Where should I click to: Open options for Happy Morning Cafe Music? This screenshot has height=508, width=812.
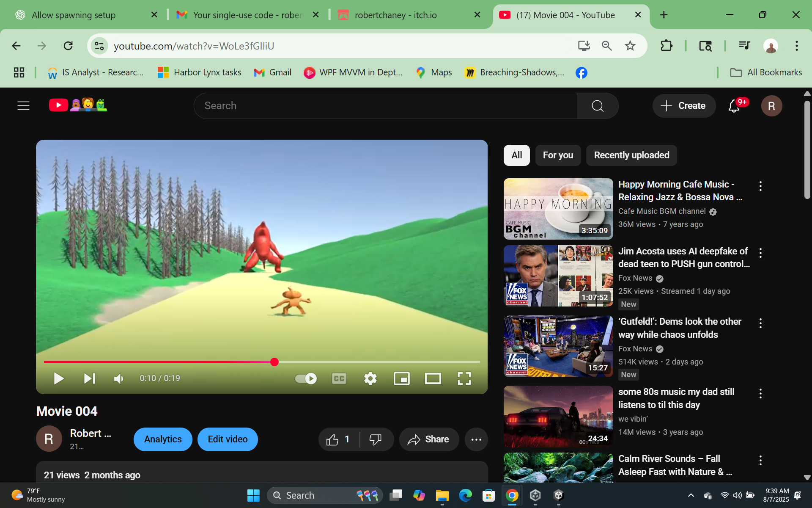coord(760,186)
